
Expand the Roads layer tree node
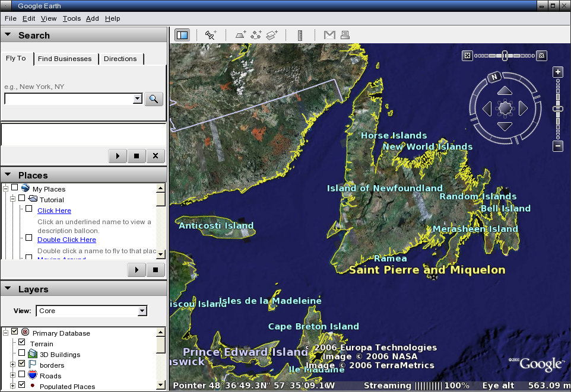(x=12, y=375)
